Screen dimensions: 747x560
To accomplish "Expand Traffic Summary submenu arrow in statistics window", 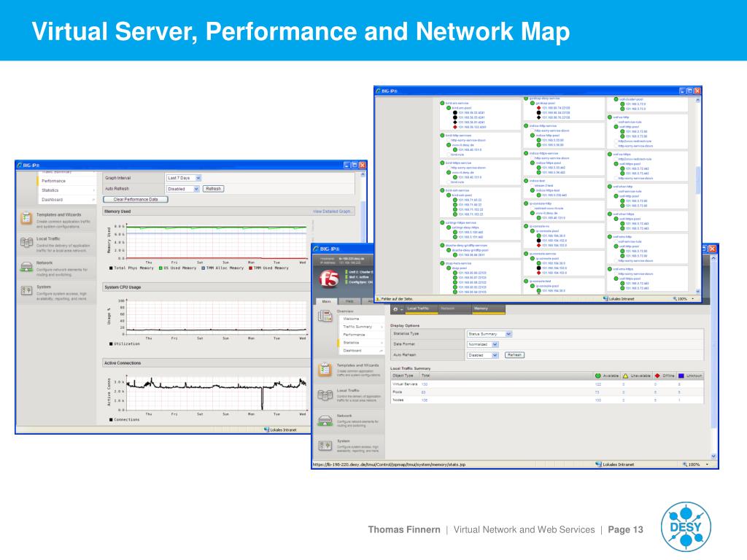I will [382, 327].
